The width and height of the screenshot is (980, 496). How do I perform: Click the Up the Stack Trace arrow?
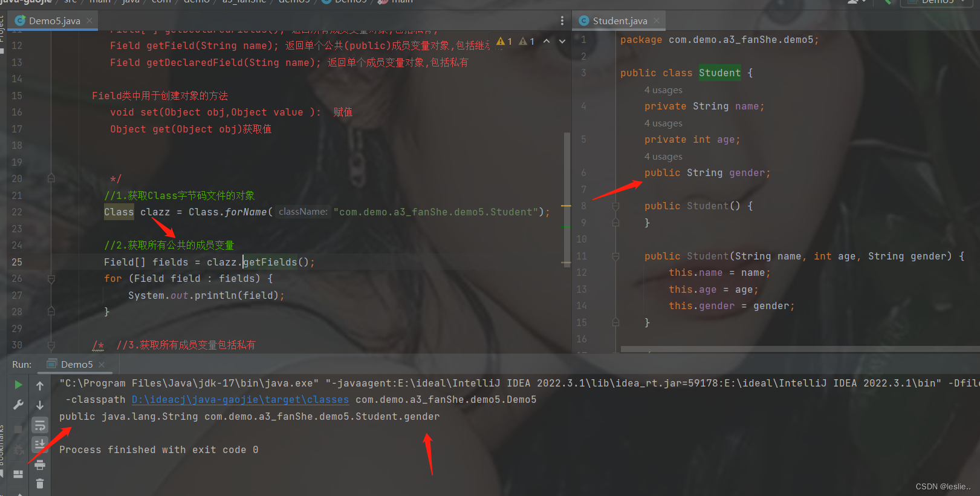point(40,385)
